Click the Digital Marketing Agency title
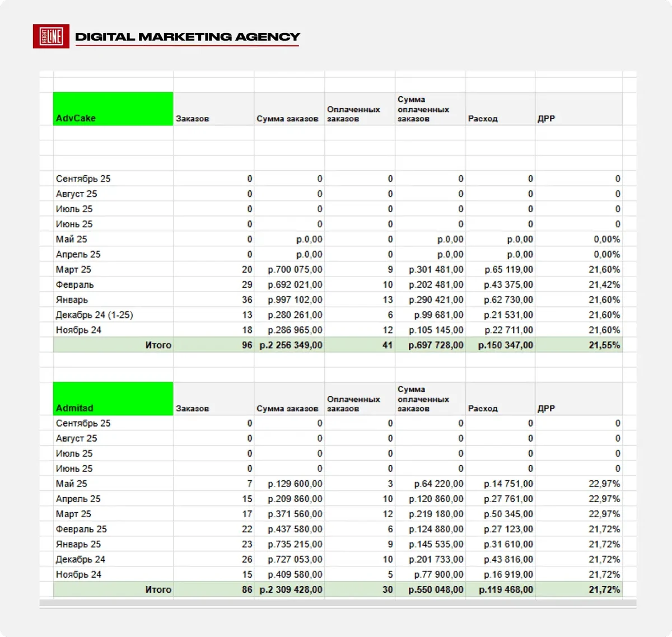 (x=188, y=37)
